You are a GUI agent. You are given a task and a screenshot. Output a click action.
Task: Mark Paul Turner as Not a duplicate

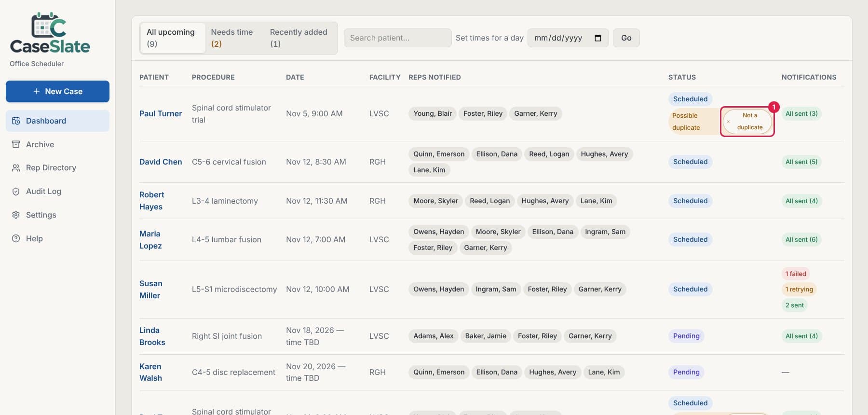coord(747,122)
